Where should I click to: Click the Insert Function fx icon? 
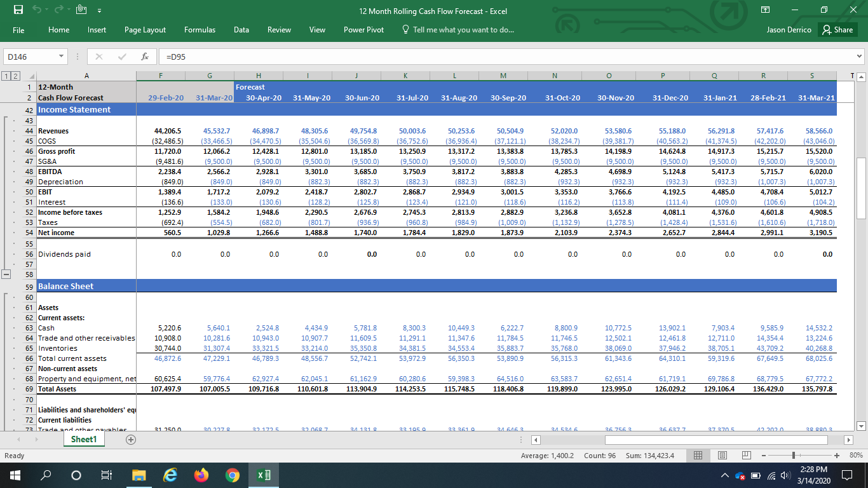click(x=144, y=57)
